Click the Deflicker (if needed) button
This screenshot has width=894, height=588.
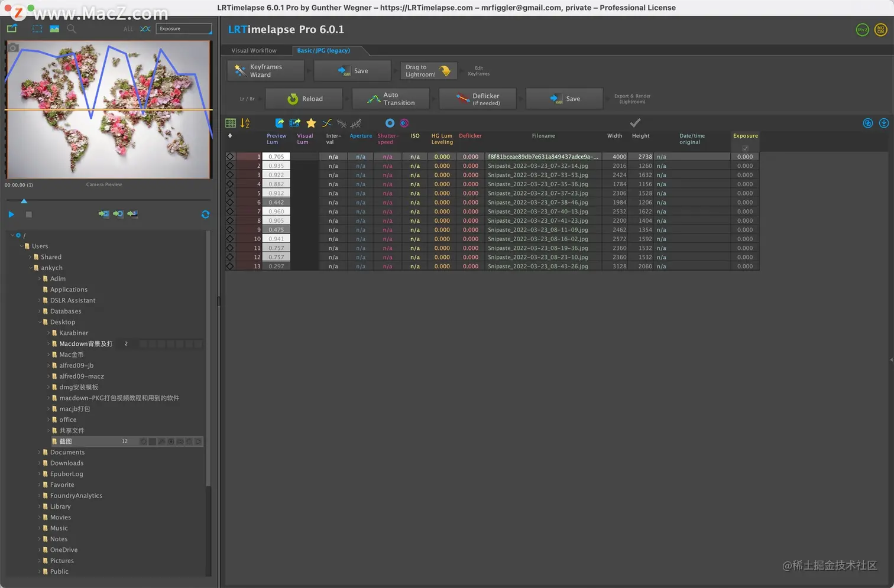click(478, 99)
